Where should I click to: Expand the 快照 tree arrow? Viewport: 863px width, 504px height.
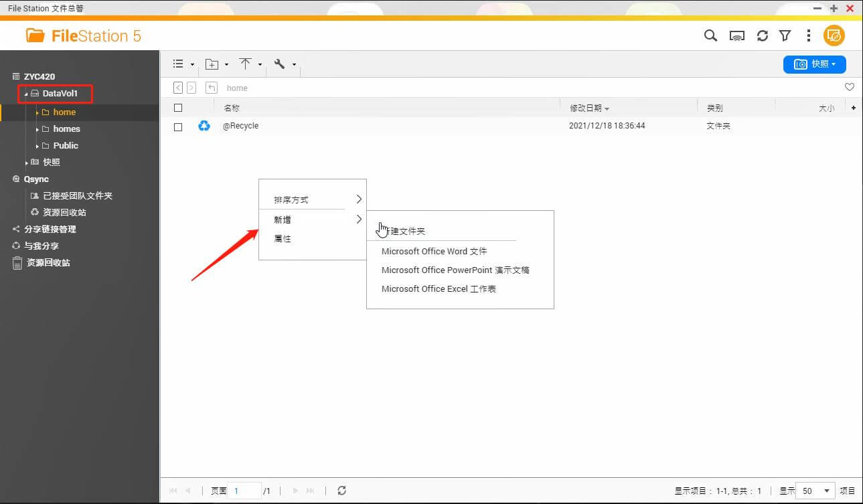point(27,163)
